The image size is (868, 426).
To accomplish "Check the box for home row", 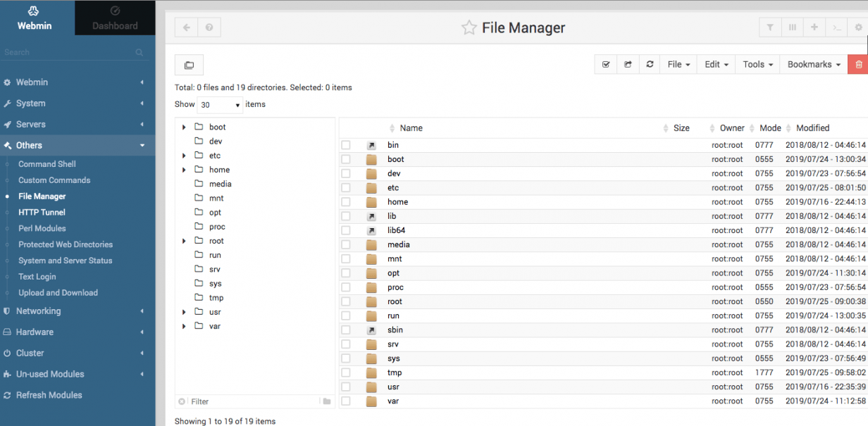I will [346, 202].
